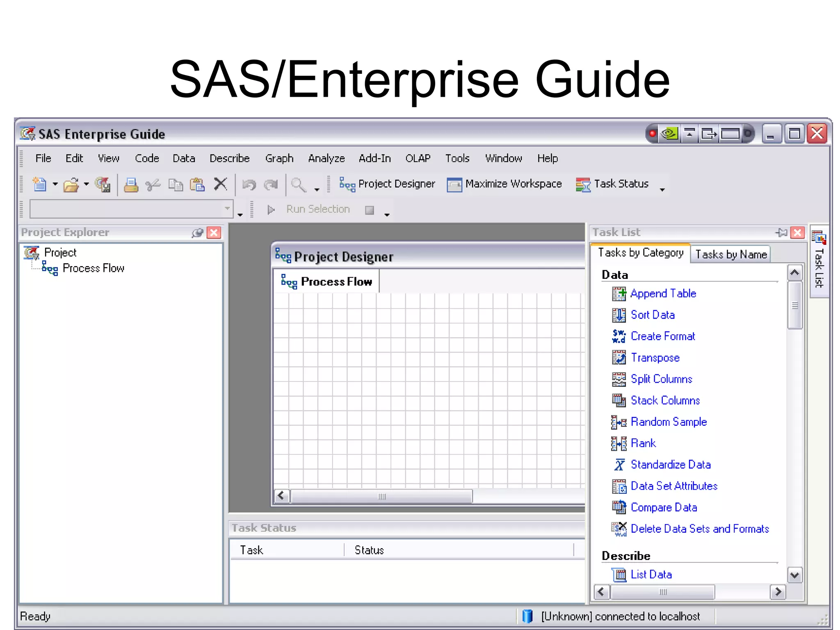Image resolution: width=840 pixels, height=630 pixels.
Task: Switch to Tasks by Name tab
Action: 731,254
